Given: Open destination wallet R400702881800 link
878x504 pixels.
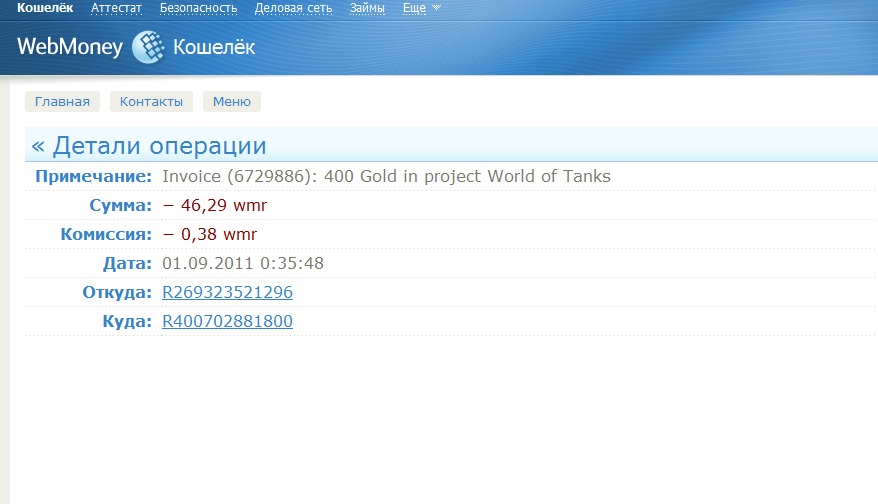Looking at the screenshot, I should coord(227,321).
